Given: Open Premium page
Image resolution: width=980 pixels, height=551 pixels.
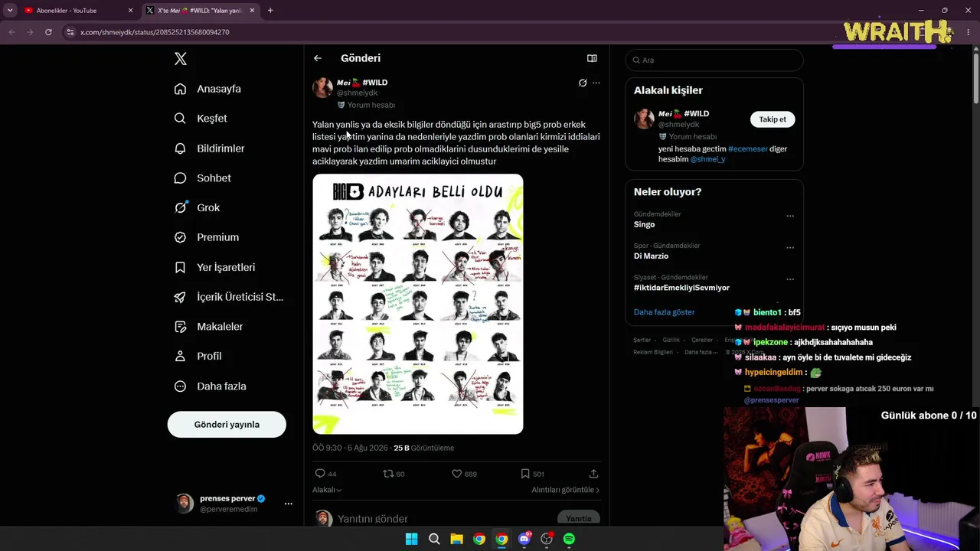Looking at the screenshot, I should coord(207,237).
